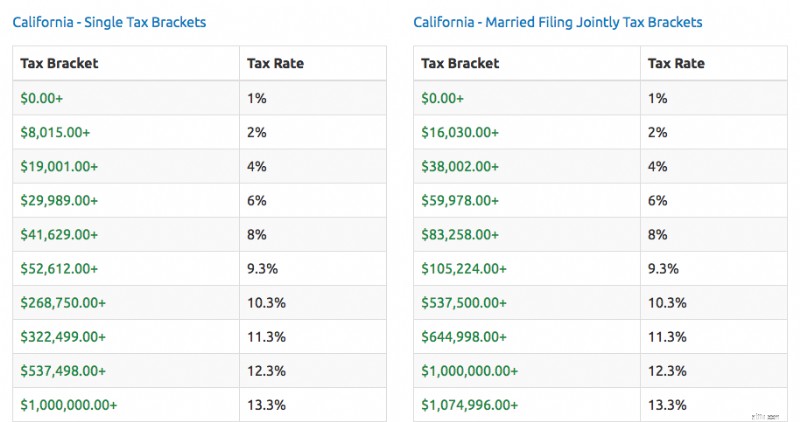Select the $19,001.00+ single bracket
Viewport: 800px width, 422px height.
coord(59,167)
